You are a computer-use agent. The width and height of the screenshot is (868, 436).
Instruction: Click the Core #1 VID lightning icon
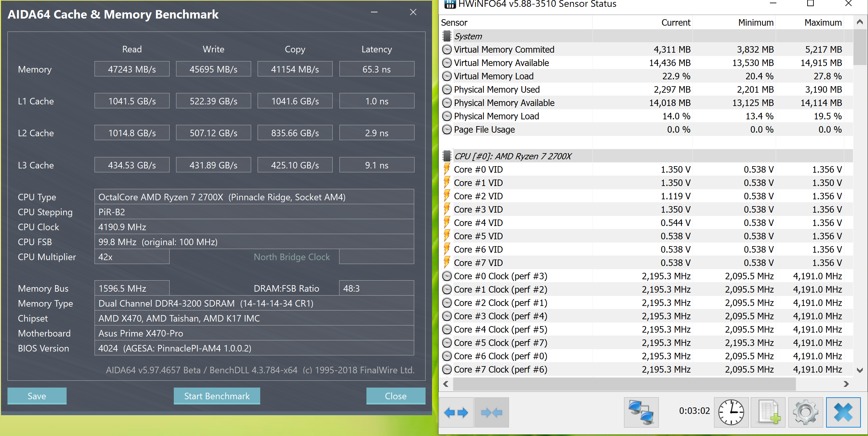click(x=447, y=183)
